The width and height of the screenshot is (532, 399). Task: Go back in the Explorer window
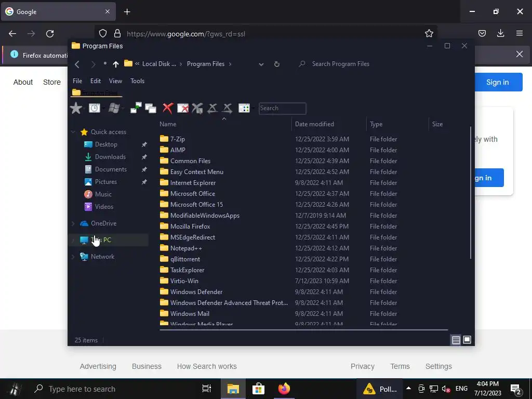[77, 64]
